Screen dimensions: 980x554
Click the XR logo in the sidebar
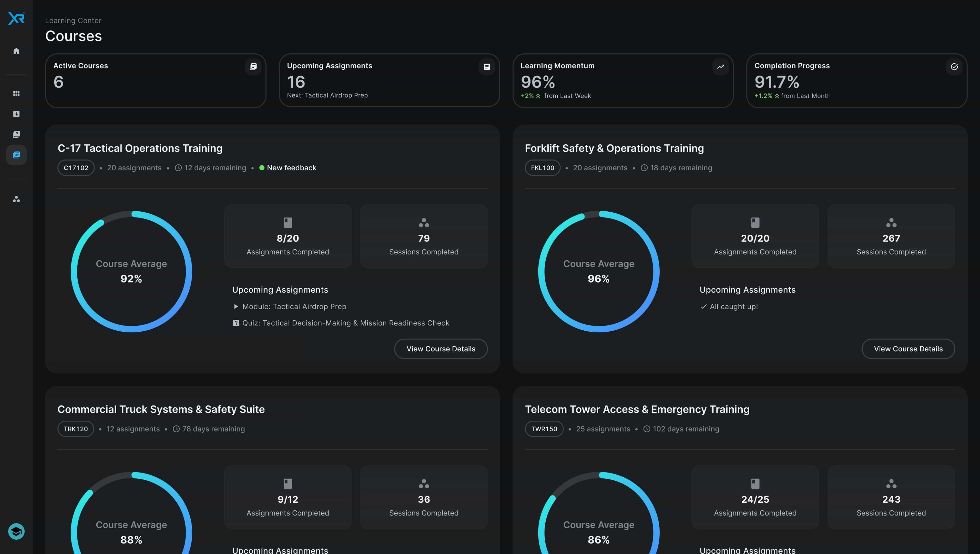pos(16,18)
